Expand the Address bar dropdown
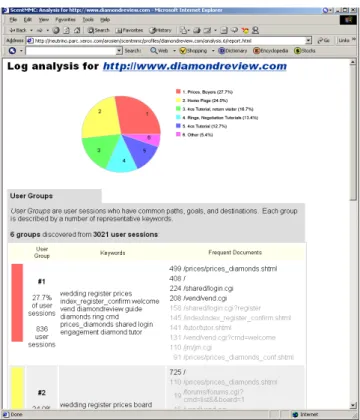The height and width of the screenshot is (420, 360). point(308,41)
